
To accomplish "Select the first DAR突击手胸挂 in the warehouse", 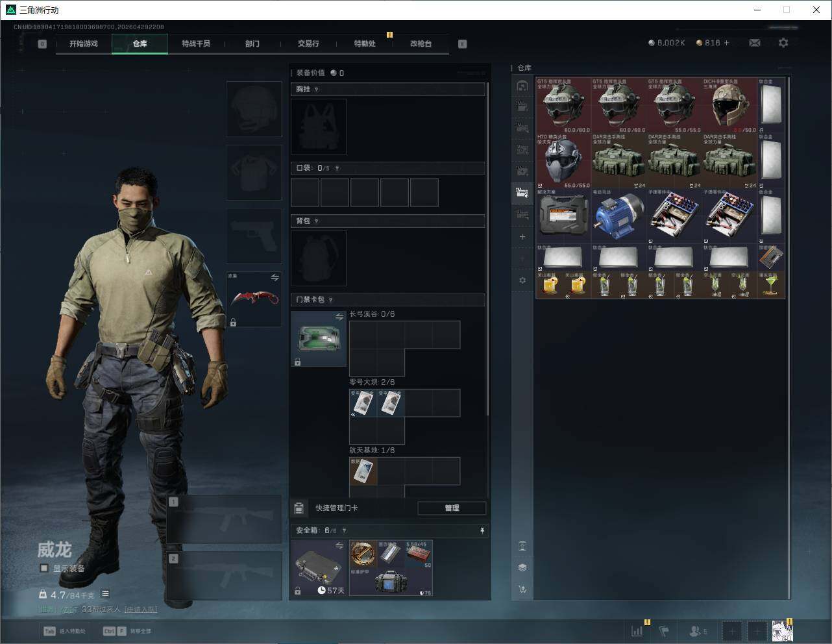I will (619, 161).
